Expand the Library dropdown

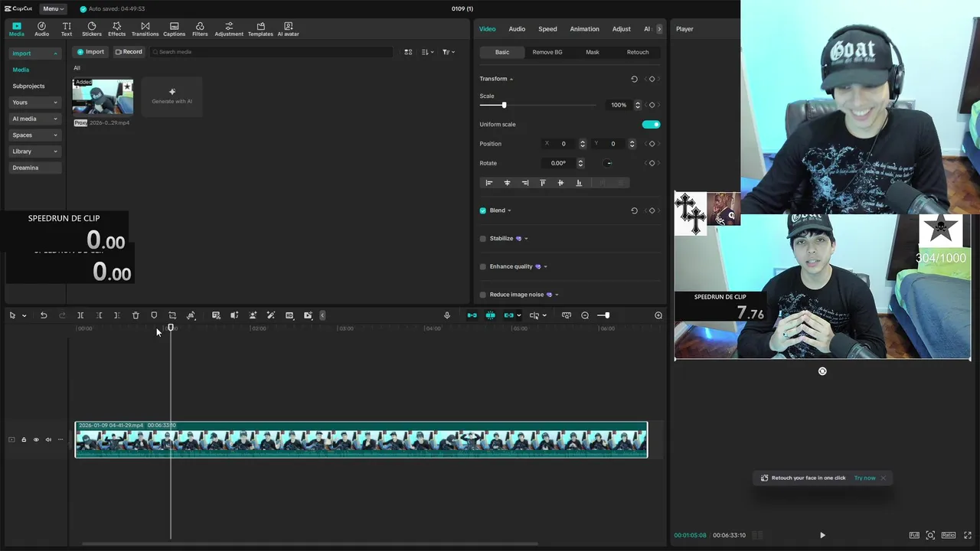pyautogui.click(x=55, y=152)
